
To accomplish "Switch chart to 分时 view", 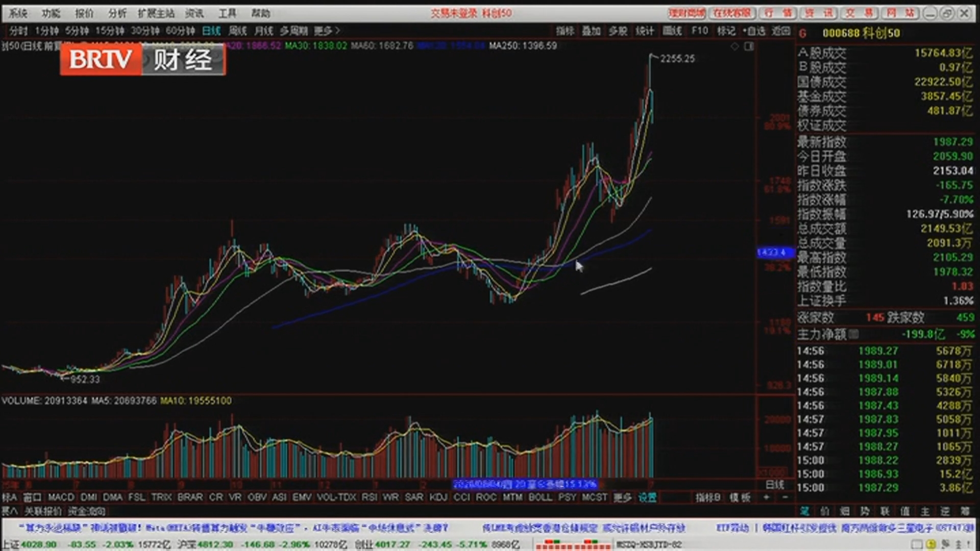I will click(19, 31).
